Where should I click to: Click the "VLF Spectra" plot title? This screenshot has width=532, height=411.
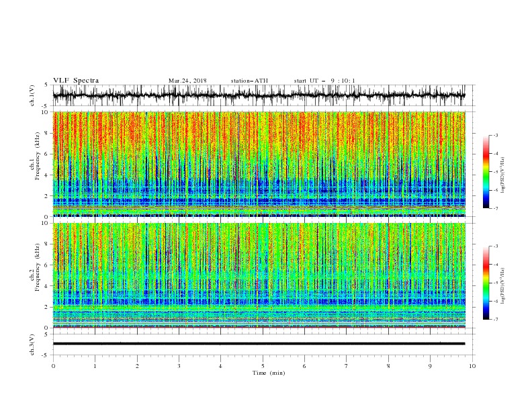coord(76,81)
